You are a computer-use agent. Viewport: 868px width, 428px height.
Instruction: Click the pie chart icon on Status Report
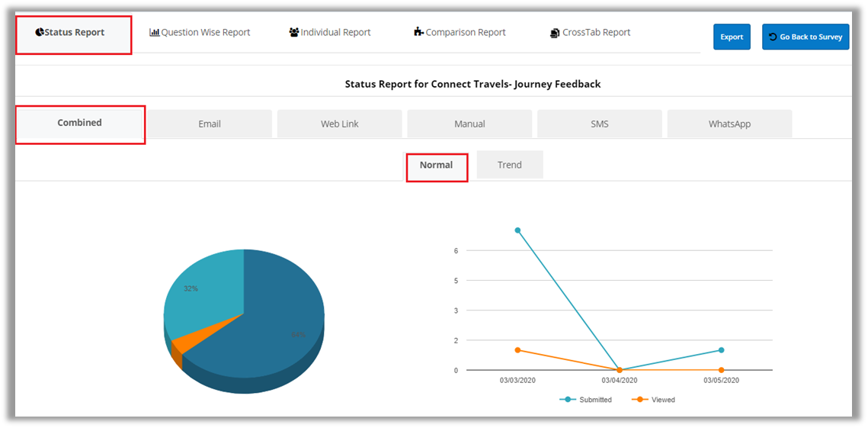(x=40, y=32)
